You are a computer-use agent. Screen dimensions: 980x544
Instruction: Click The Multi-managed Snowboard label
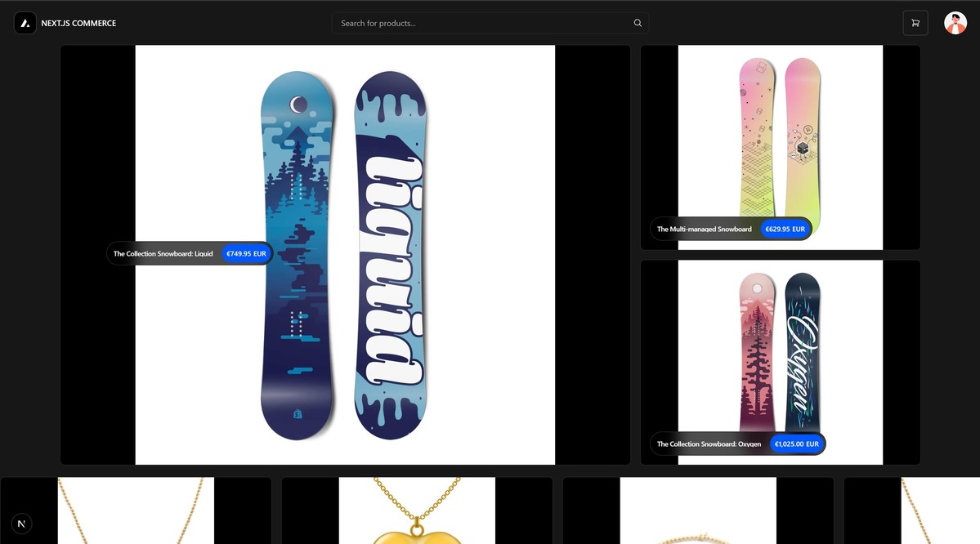[x=705, y=230]
